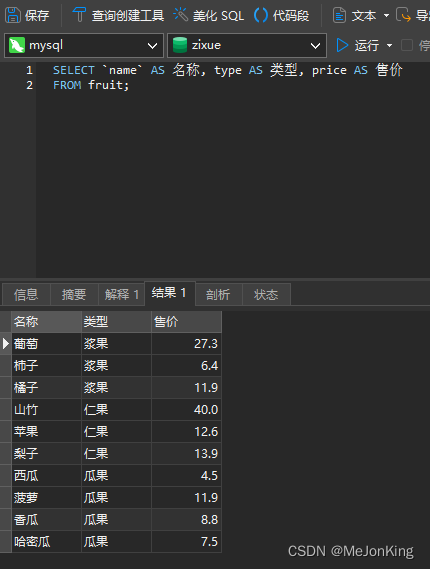Screen dimensions: 430x569
Task: Click the Save (保存) disk icon
Action: [13, 16]
